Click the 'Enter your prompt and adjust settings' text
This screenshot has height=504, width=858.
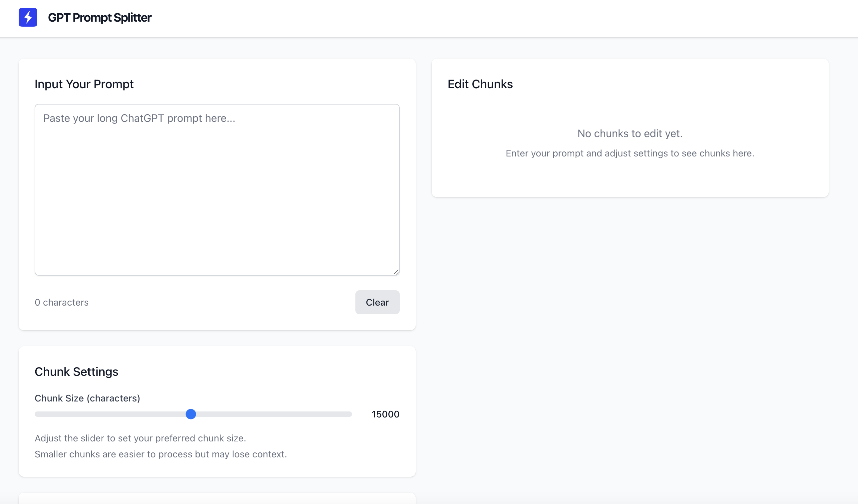click(630, 153)
